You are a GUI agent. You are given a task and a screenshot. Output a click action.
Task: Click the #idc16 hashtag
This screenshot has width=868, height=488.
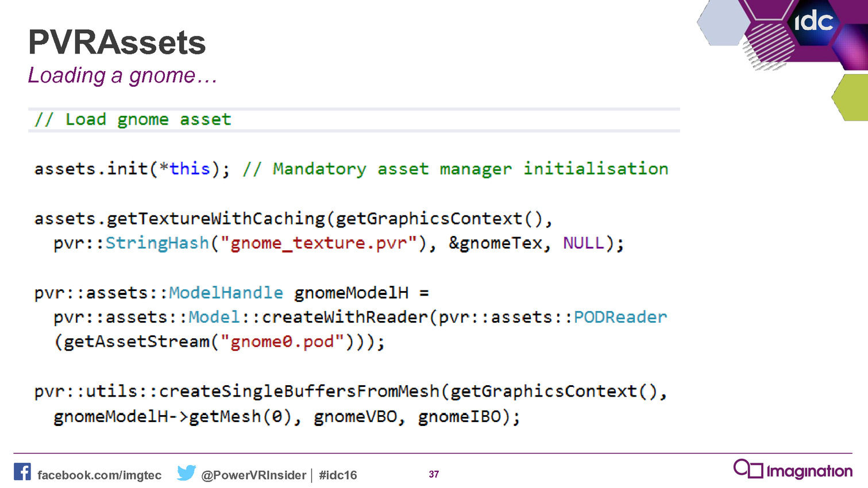tap(338, 475)
